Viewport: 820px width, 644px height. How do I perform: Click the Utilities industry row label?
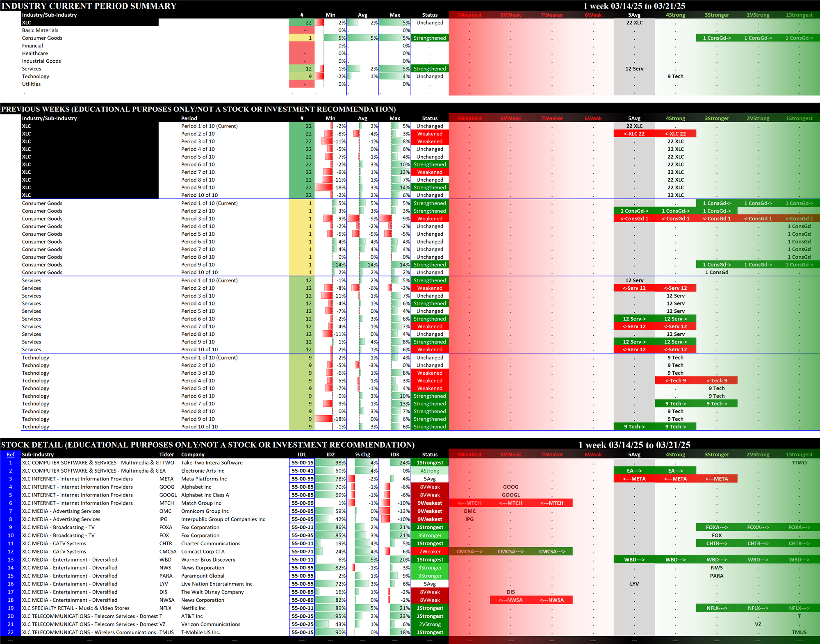tap(31, 84)
